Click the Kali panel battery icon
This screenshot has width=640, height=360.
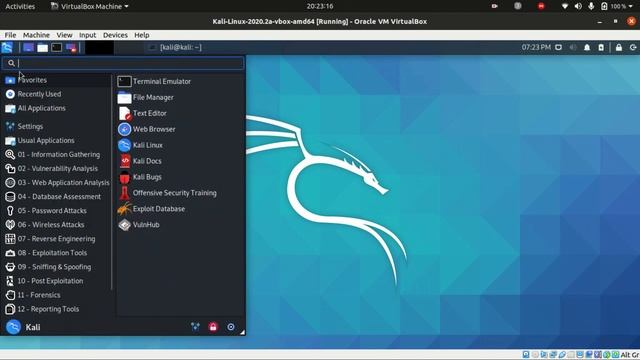coord(601,47)
